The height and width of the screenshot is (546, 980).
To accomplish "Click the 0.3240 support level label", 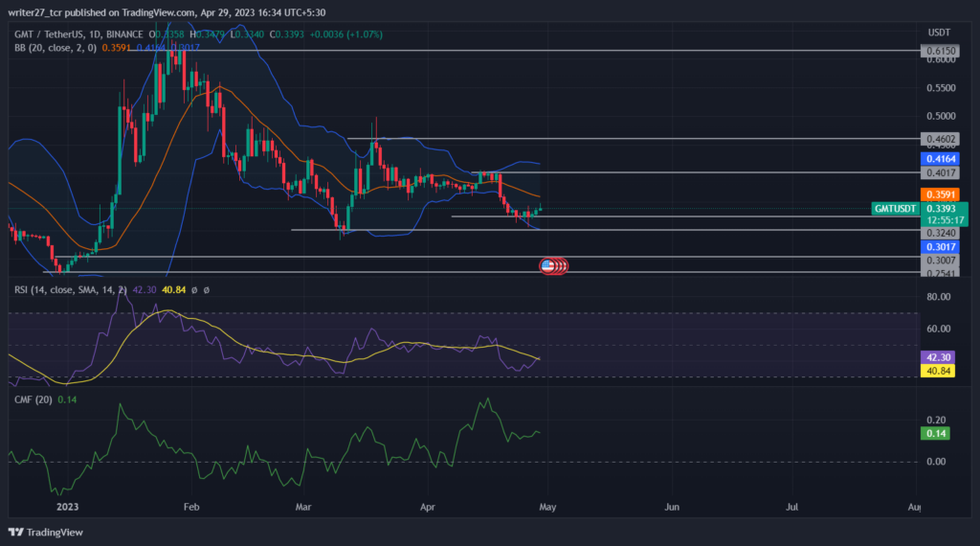I will point(940,233).
